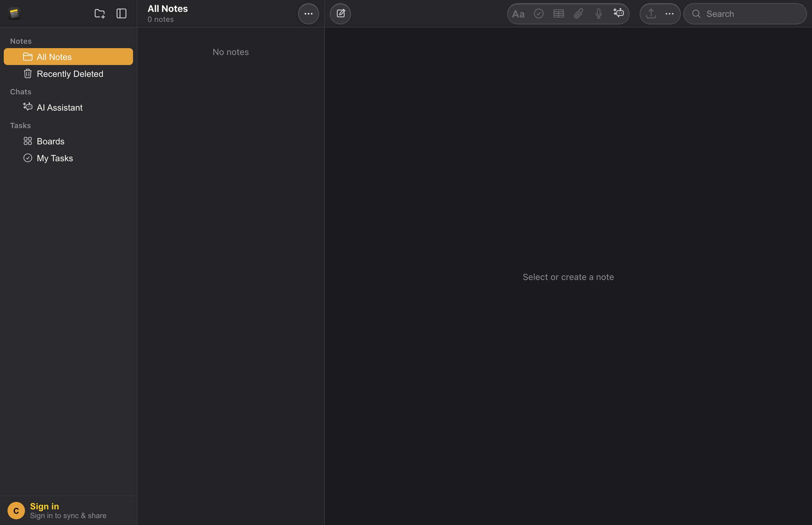Click the All Notes folder icon
Image resolution: width=812 pixels, height=525 pixels.
(27, 57)
